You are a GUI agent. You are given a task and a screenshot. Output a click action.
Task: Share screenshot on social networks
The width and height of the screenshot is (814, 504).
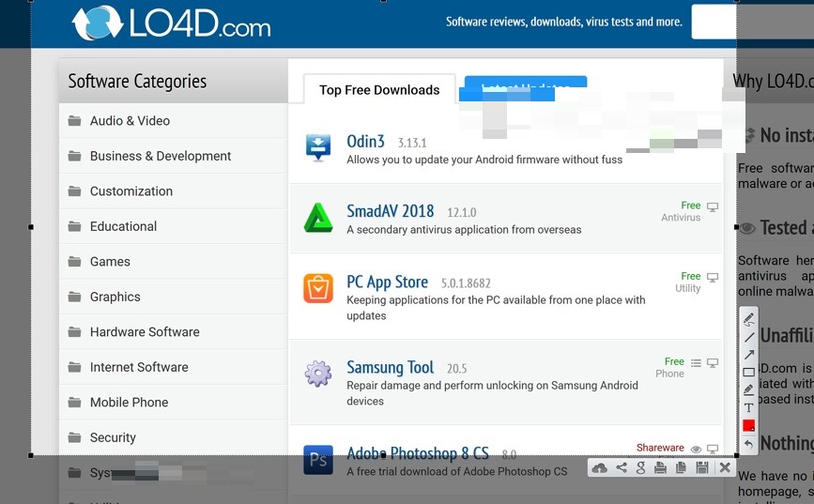click(x=621, y=467)
